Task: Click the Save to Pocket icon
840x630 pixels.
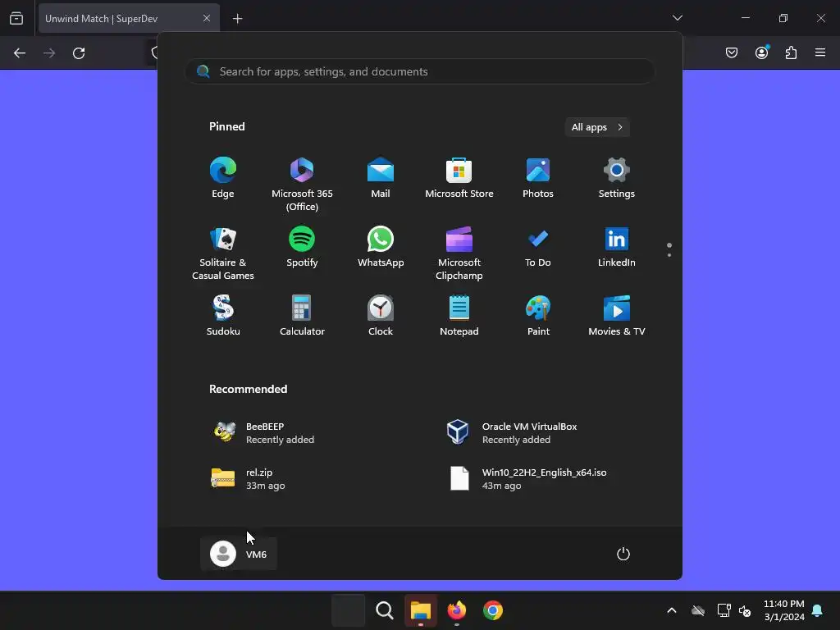Action: [732, 52]
